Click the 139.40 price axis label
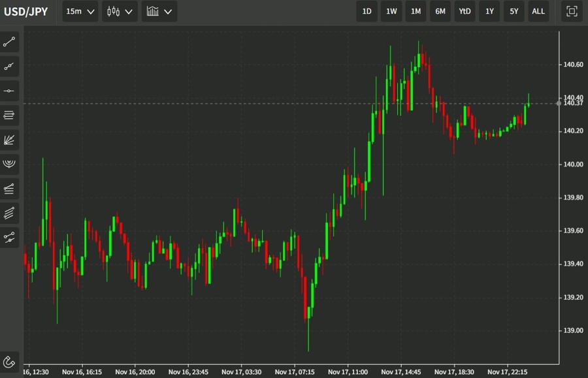The height and width of the screenshot is (378, 588). point(573,264)
